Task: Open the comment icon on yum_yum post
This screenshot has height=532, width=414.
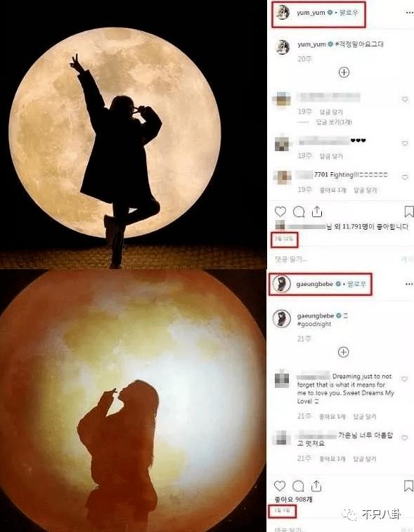Action: pos(299,212)
